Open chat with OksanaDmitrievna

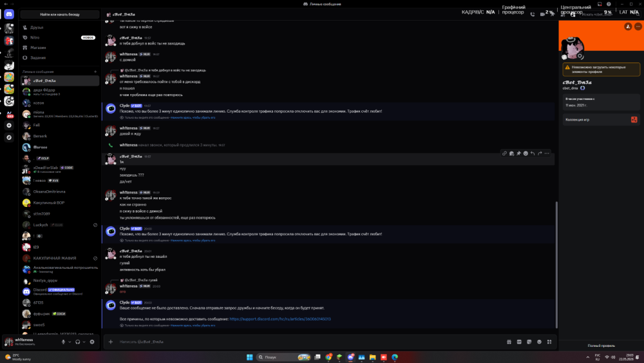[59, 191]
